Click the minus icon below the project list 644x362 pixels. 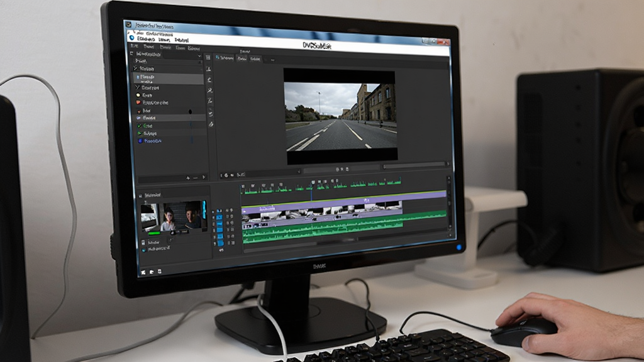click(196, 178)
